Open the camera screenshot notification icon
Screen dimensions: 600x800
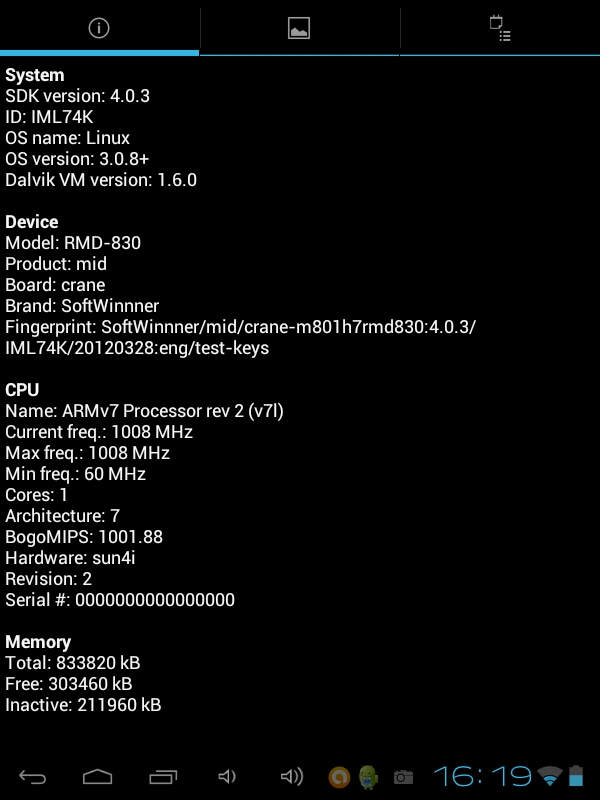pyautogui.click(x=403, y=777)
